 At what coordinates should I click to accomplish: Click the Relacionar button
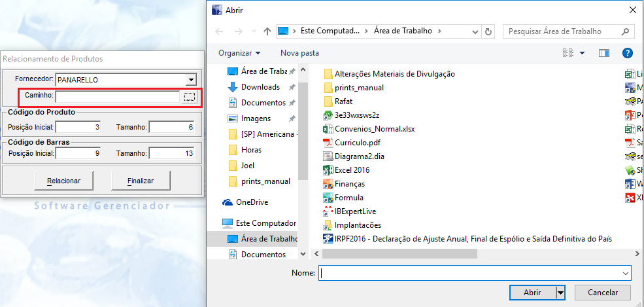(x=63, y=181)
